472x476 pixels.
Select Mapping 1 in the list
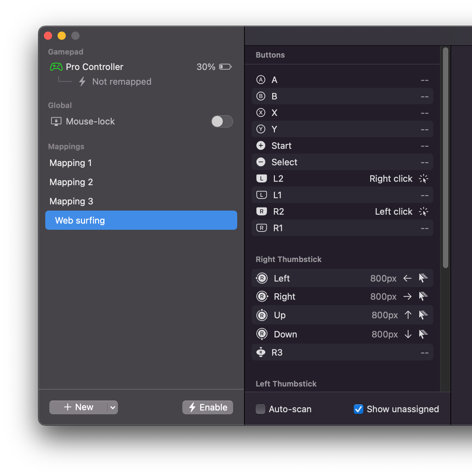tap(141, 163)
